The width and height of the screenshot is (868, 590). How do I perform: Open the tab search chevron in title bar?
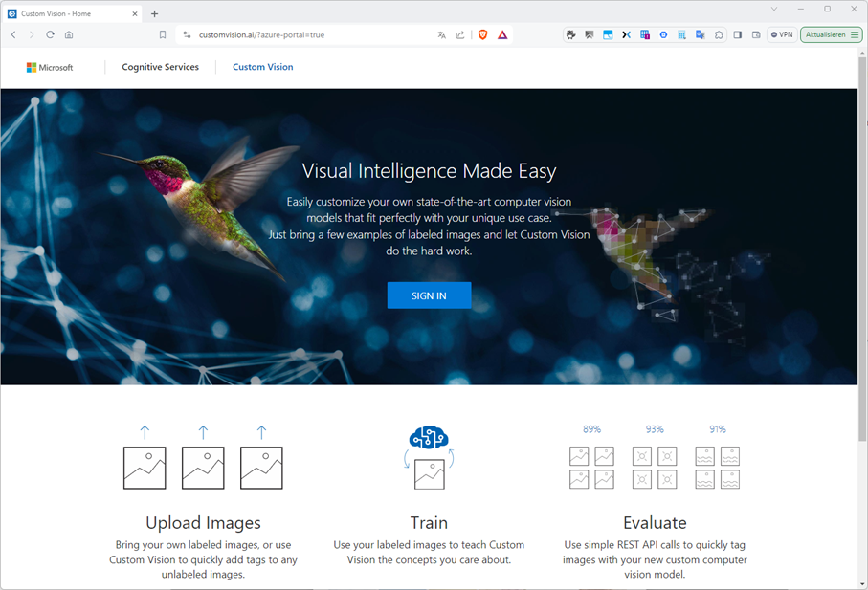[774, 9]
